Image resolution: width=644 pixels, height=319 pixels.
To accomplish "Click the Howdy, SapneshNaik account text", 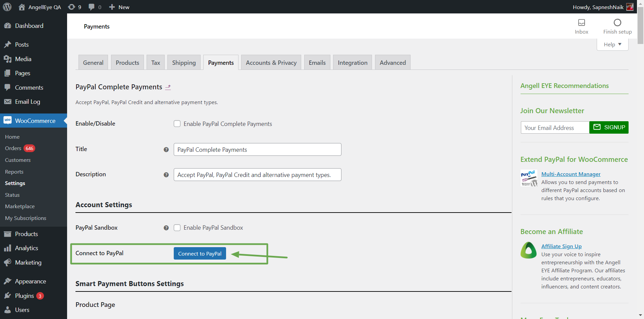I will [598, 7].
